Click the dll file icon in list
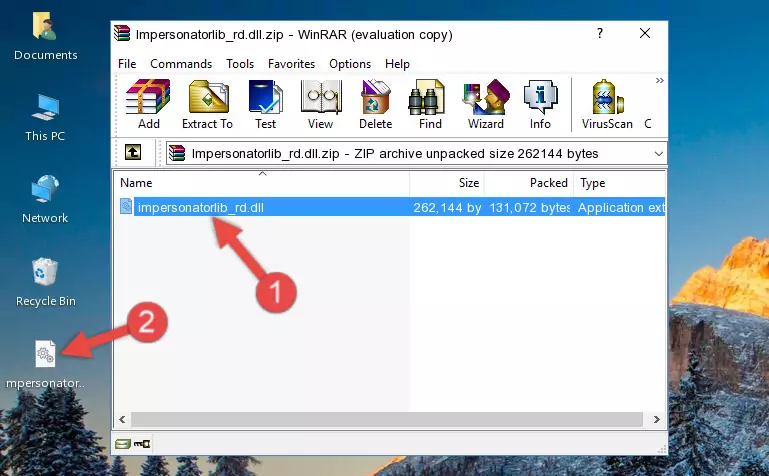769x476 pixels. tap(126, 206)
